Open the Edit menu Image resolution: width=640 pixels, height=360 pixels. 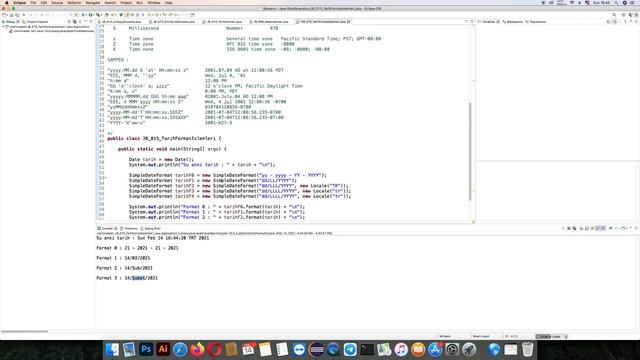[44, 2]
